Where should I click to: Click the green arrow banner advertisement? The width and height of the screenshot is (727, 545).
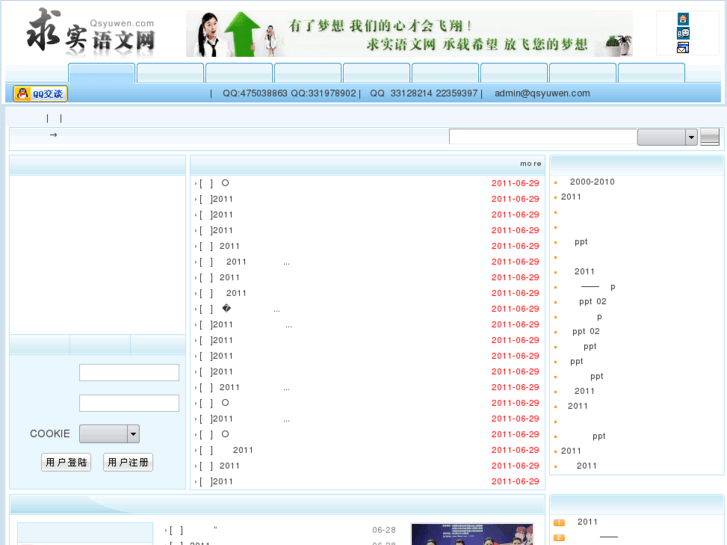409,34
